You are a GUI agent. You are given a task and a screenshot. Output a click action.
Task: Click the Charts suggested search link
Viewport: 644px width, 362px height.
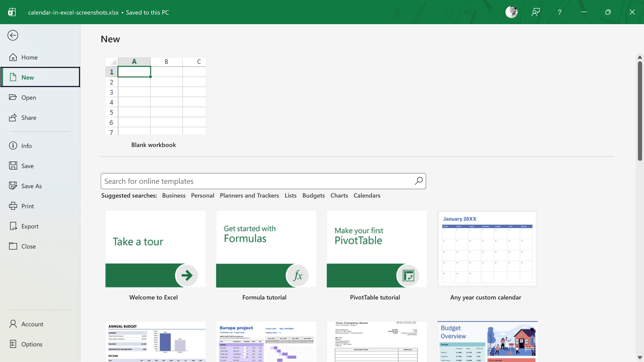coord(339,195)
